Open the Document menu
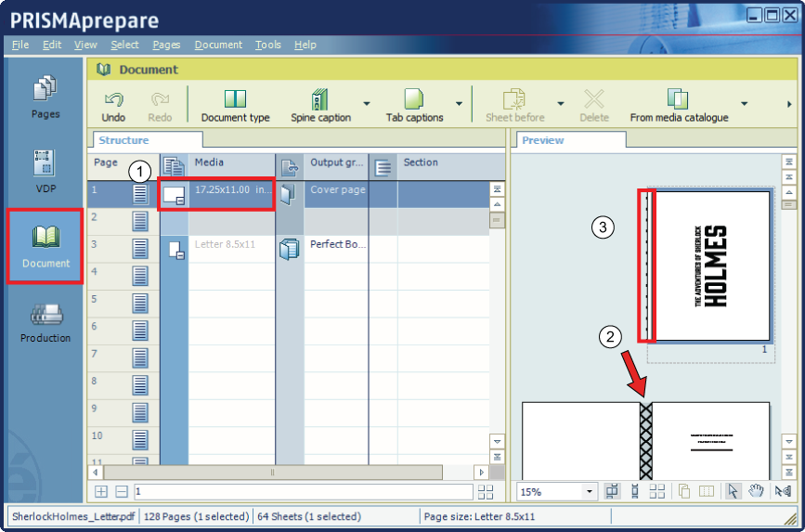The image size is (805, 532). coord(218,45)
